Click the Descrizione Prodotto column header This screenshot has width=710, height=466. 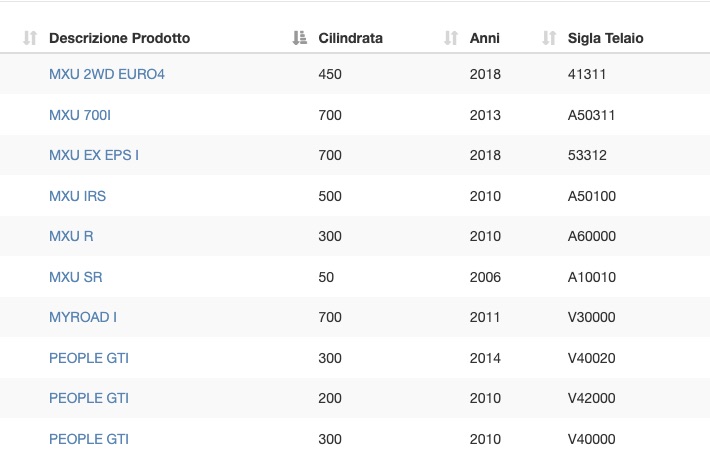(120, 38)
